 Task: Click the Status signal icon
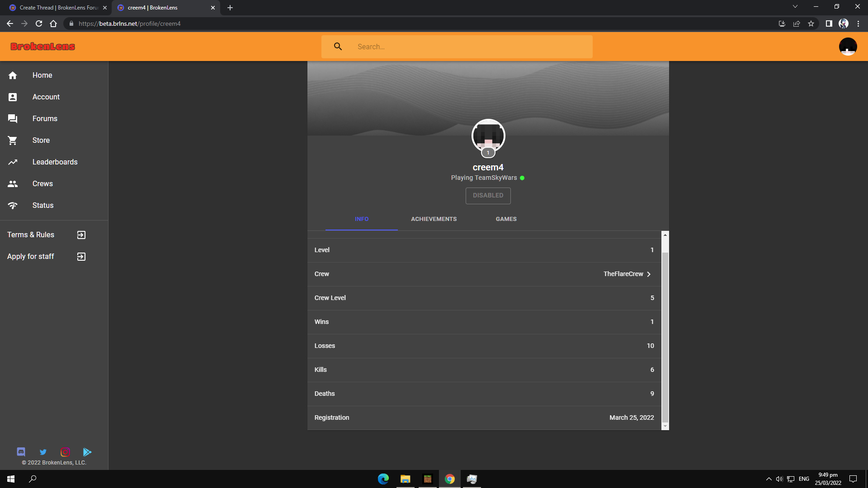pyautogui.click(x=13, y=206)
